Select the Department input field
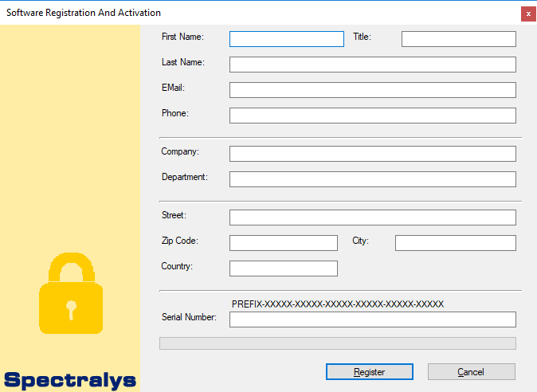 372,179
